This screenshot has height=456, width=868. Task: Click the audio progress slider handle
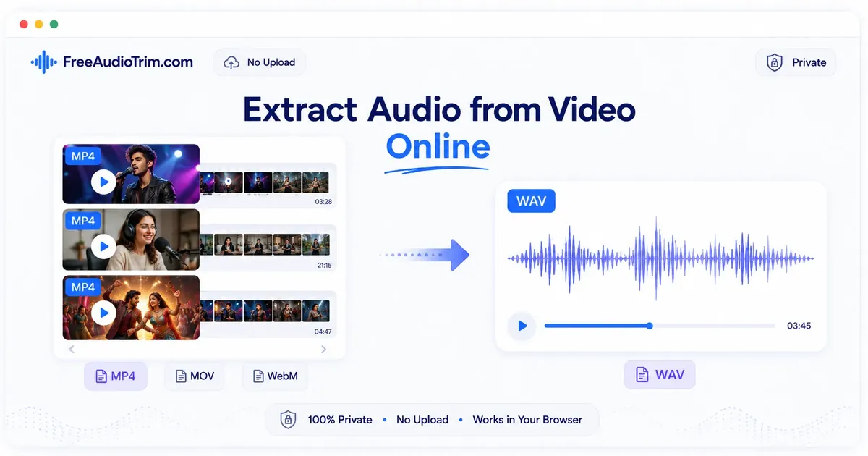tap(650, 326)
